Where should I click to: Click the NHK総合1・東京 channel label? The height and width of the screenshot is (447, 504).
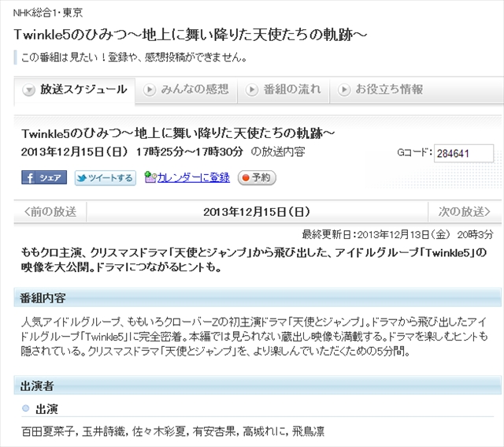[x=48, y=13]
